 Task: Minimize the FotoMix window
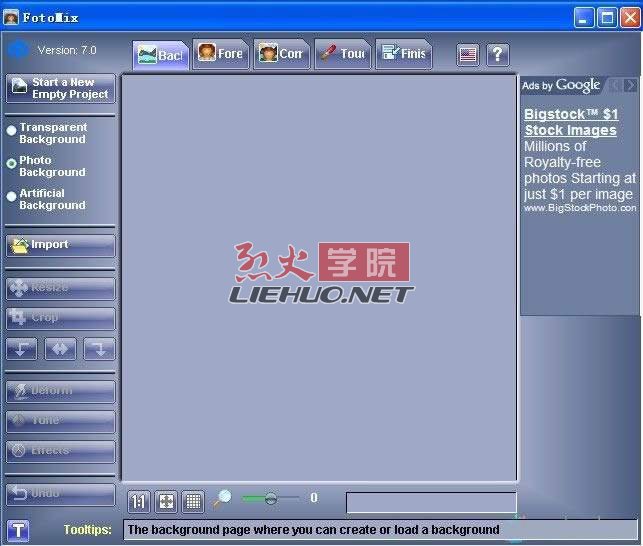(584, 18)
